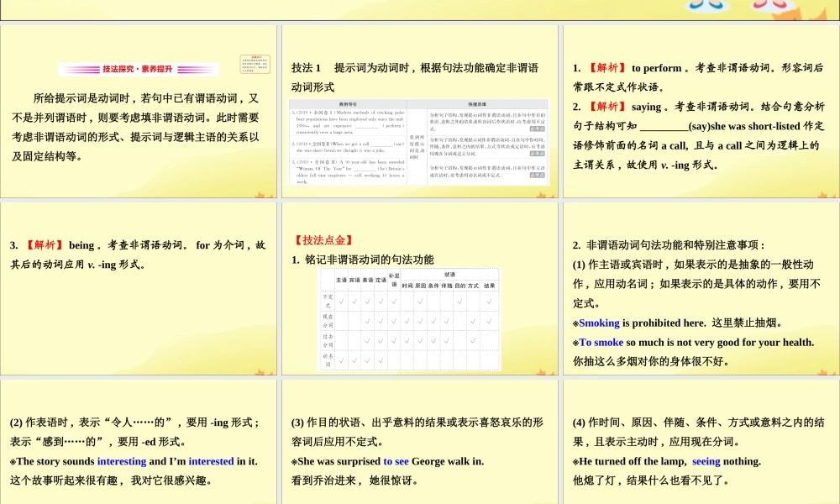The height and width of the screenshot is (504, 840).
Task: Open the slide on 非谓语动词句法功能和特别注意事项
Action: click(701, 289)
